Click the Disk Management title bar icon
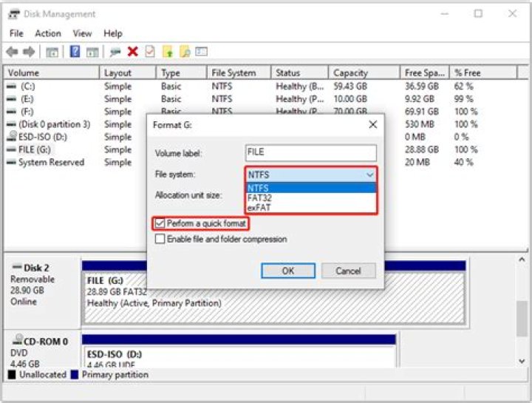532x403 pixels. pyautogui.click(x=14, y=14)
